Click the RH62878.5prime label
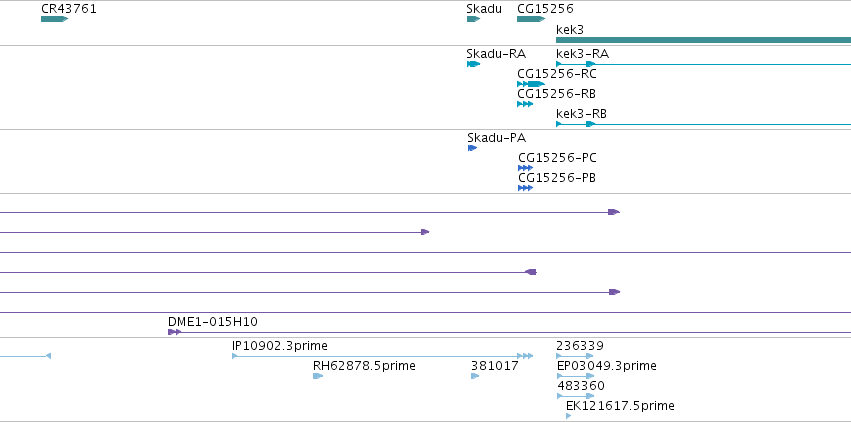 364,366
